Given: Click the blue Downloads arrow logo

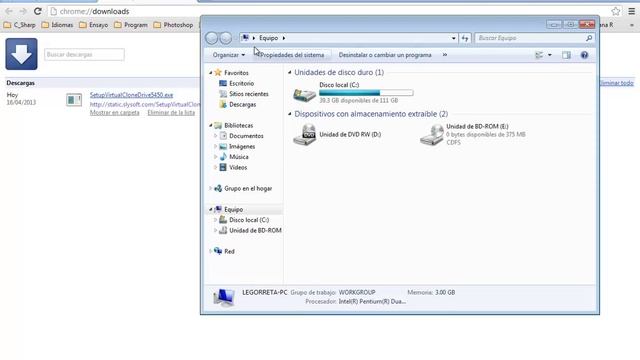Looking at the screenshot, I should click(21, 54).
